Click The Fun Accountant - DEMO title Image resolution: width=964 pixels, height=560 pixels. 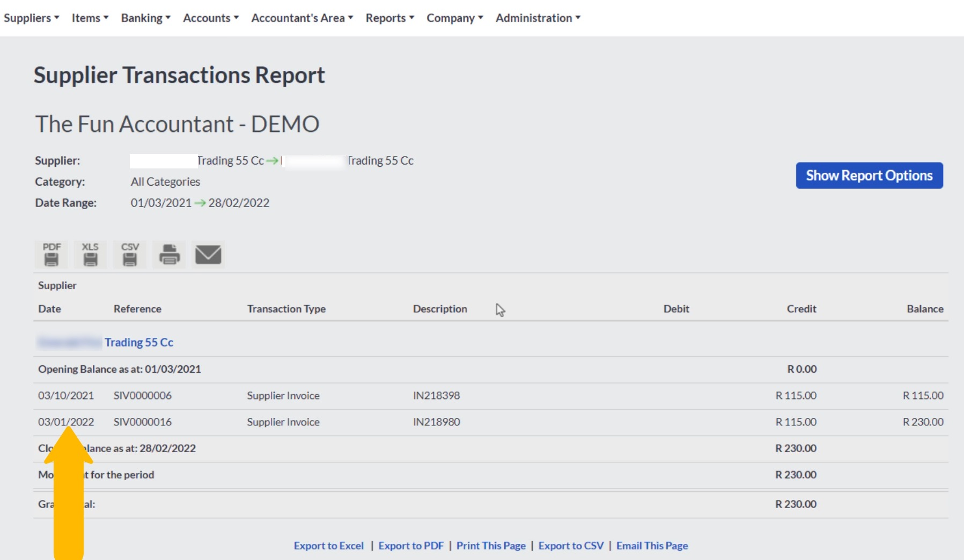point(177,124)
